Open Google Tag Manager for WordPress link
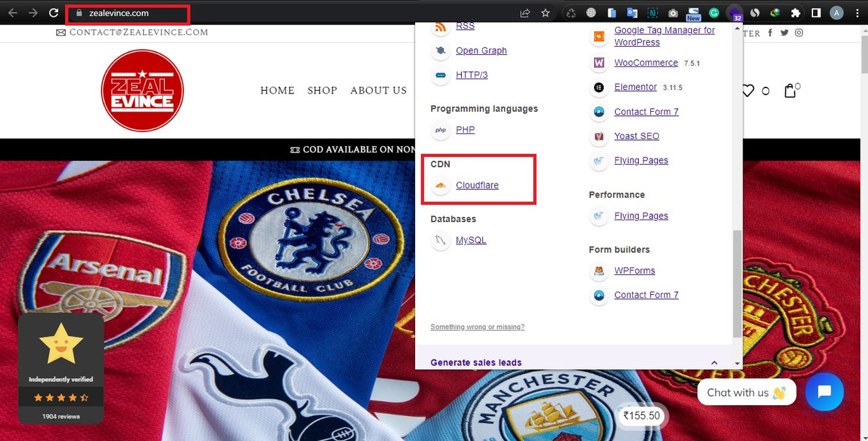Screen dimensions: 868x441 pyautogui.click(x=665, y=36)
